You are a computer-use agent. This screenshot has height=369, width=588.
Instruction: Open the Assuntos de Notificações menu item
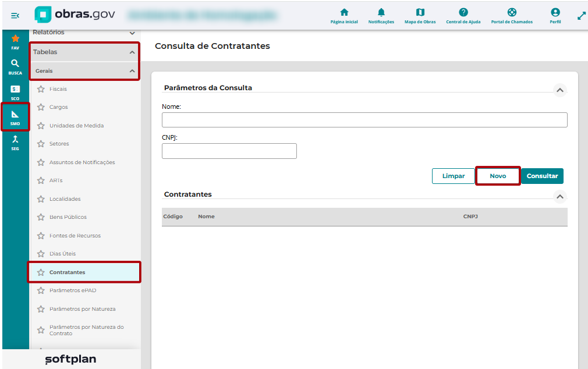coord(82,162)
